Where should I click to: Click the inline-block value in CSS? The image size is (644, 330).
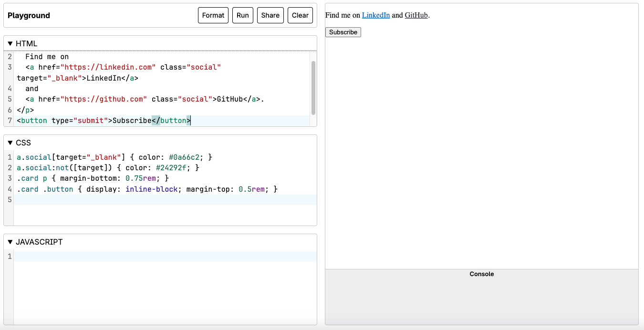pyautogui.click(x=152, y=189)
